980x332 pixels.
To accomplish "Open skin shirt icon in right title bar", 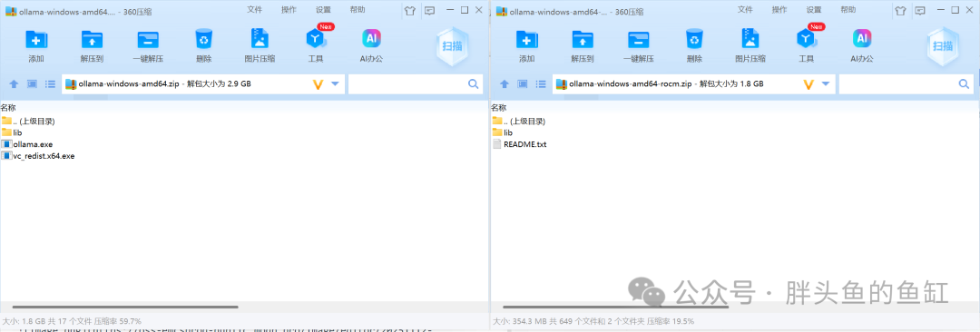I will coord(900,10).
